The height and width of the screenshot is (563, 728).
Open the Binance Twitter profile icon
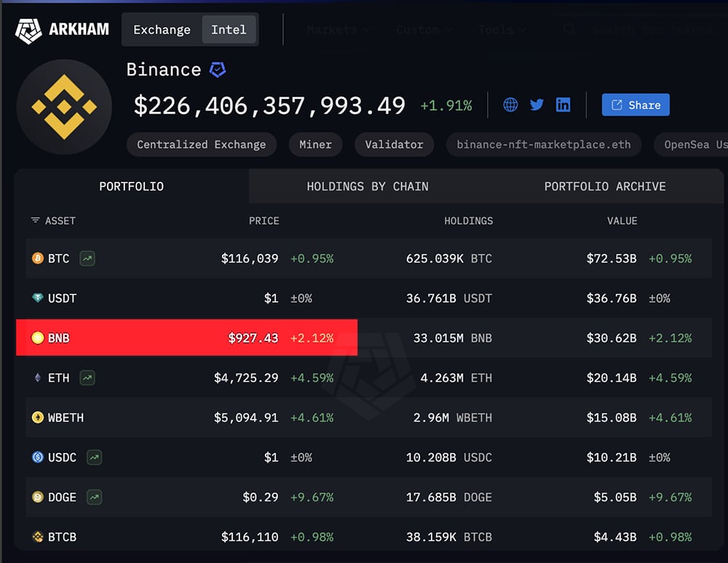[537, 105]
